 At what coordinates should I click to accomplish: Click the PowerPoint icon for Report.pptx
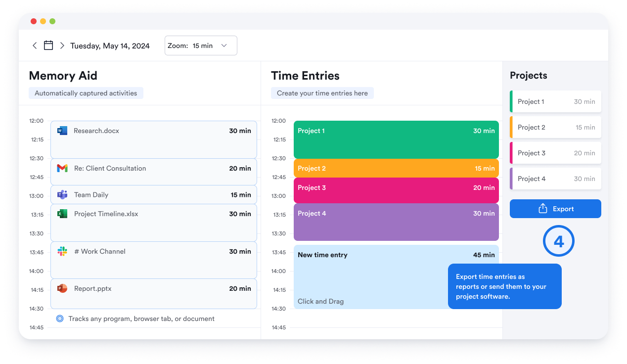click(x=62, y=288)
